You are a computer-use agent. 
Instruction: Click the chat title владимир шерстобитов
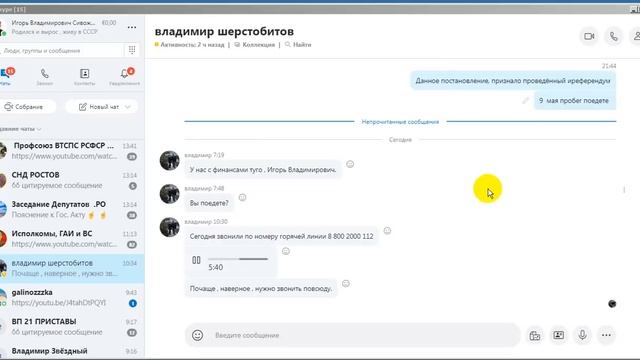coord(224,31)
